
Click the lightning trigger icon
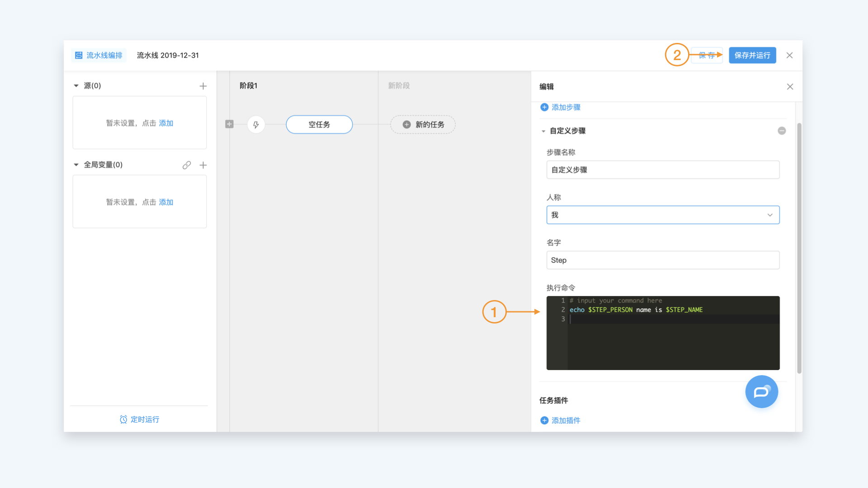(256, 124)
